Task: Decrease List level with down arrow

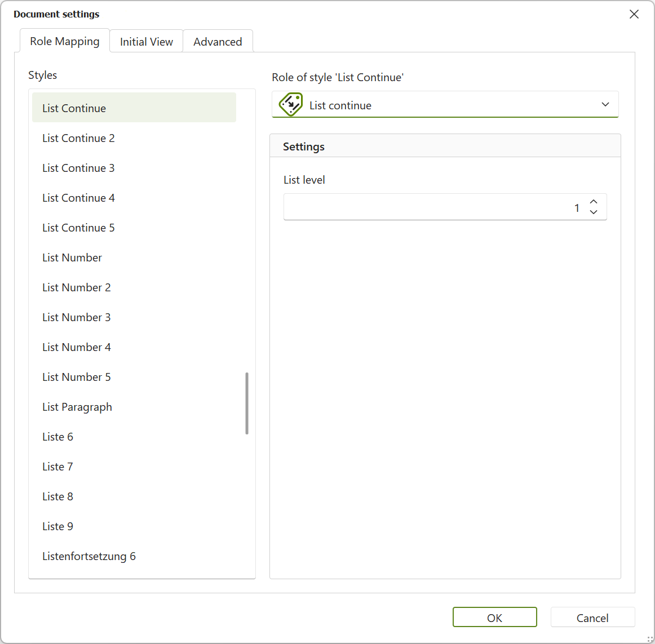Action: tap(593, 212)
